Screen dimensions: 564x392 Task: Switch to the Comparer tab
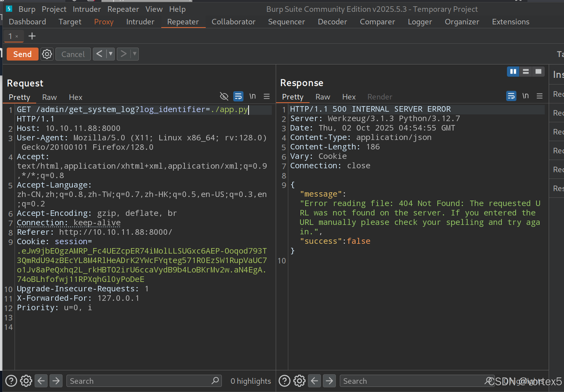point(377,22)
